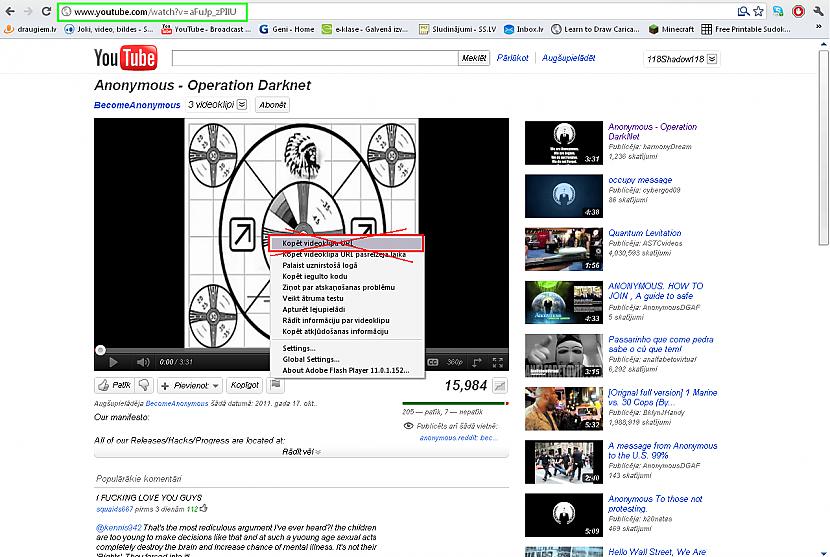The image size is (830, 557).
Task: Open Anonymous - Operation DarkNet thumbnail
Action: [564, 143]
